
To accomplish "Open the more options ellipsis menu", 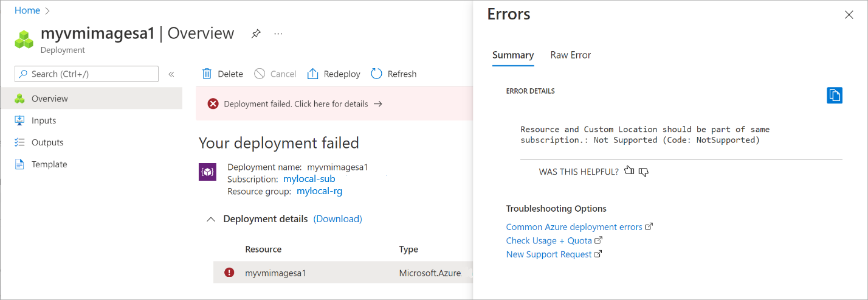I will [x=278, y=34].
